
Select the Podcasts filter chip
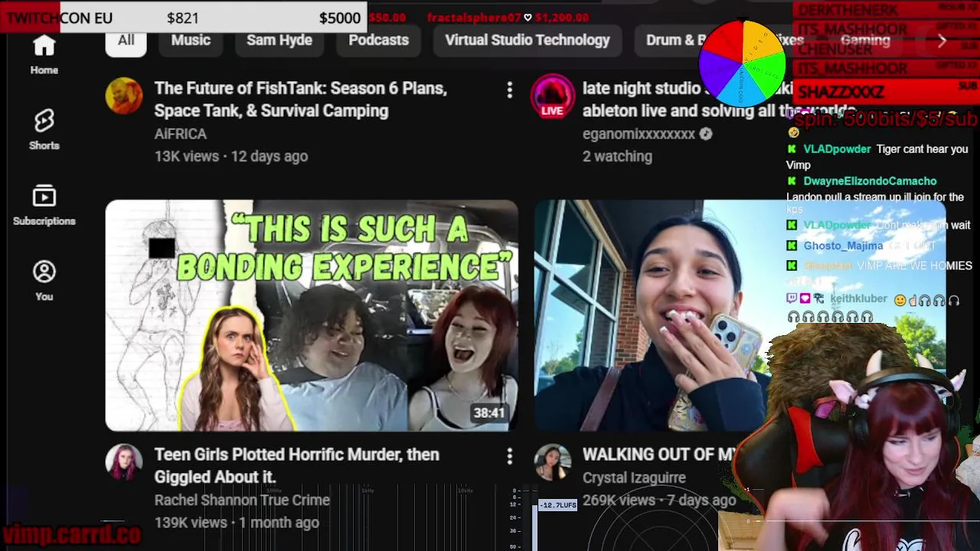[378, 40]
